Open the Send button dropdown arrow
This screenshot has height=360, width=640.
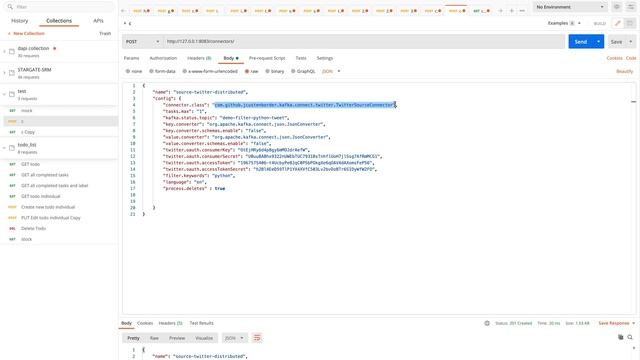[x=598, y=42]
